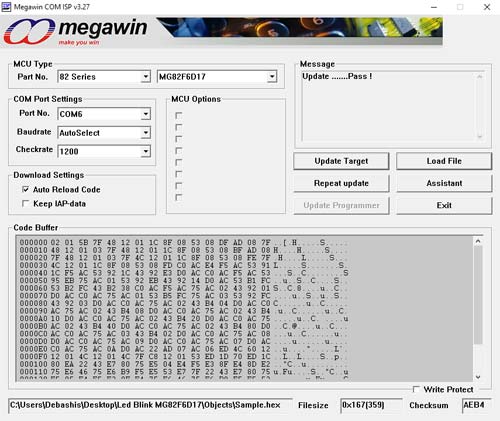500x421 pixels.
Task: Click the Code Buffer scroll down arrow
Action: (478, 377)
